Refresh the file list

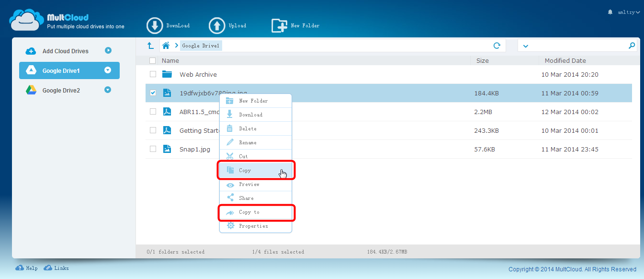(497, 46)
